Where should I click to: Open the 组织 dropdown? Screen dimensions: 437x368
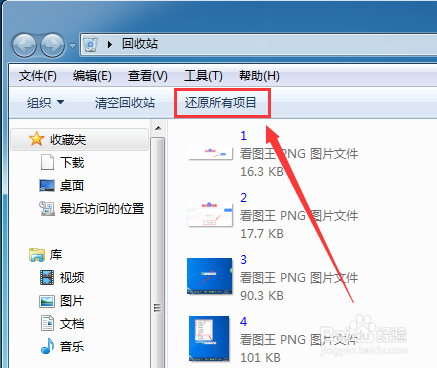coord(45,103)
